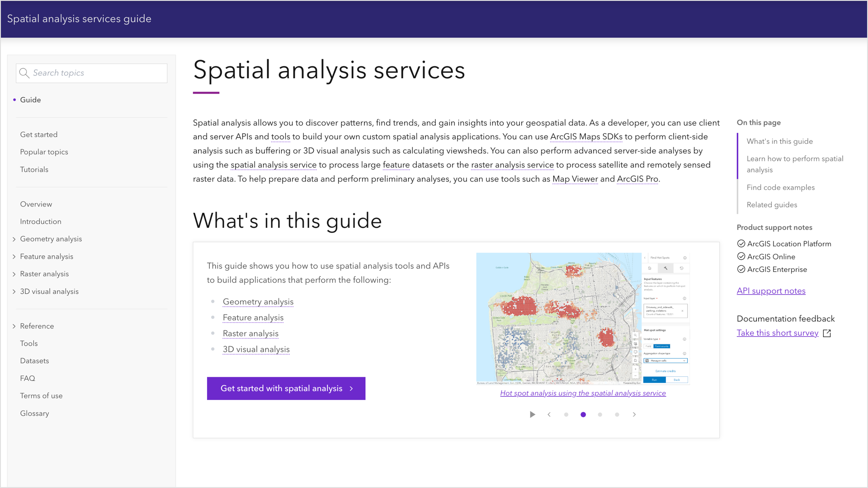Screen dimensions: 868x488
Task: Play the carousel slideshow
Action: pyautogui.click(x=532, y=414)
